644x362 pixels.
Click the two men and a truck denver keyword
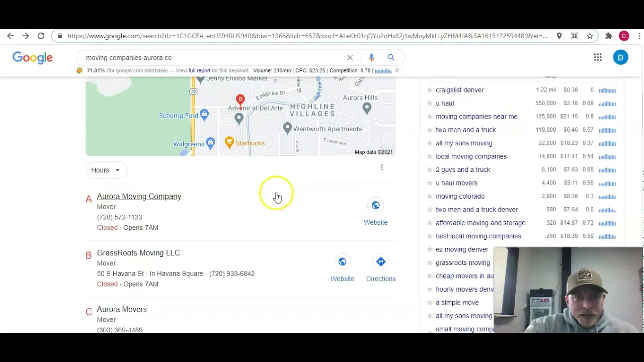tap(477, 210)
